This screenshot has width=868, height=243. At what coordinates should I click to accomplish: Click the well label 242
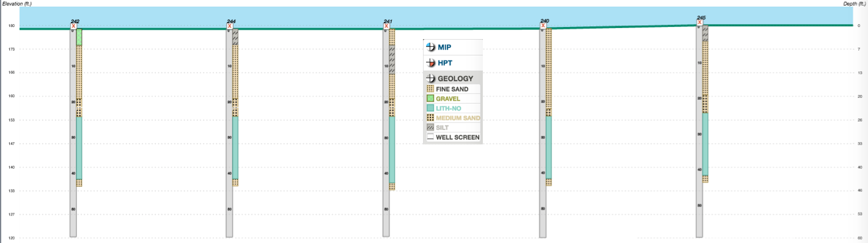pyautogui.click(x=75, y=21)
